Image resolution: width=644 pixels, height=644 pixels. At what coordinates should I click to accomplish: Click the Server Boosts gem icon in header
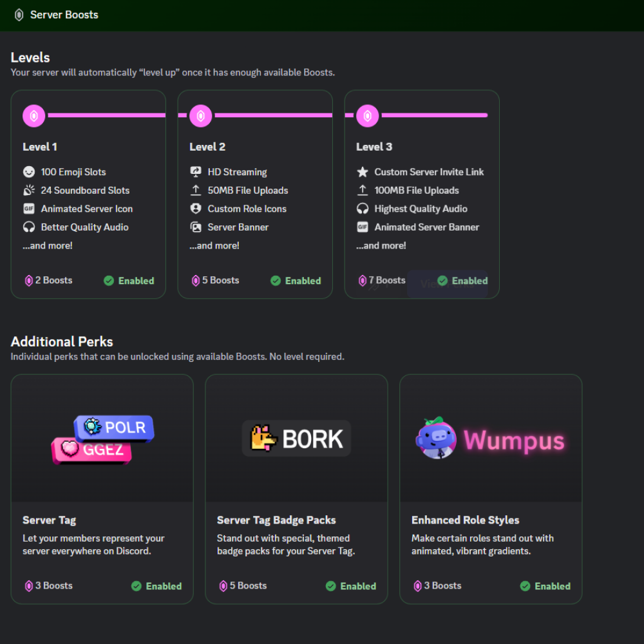[19, 15]
